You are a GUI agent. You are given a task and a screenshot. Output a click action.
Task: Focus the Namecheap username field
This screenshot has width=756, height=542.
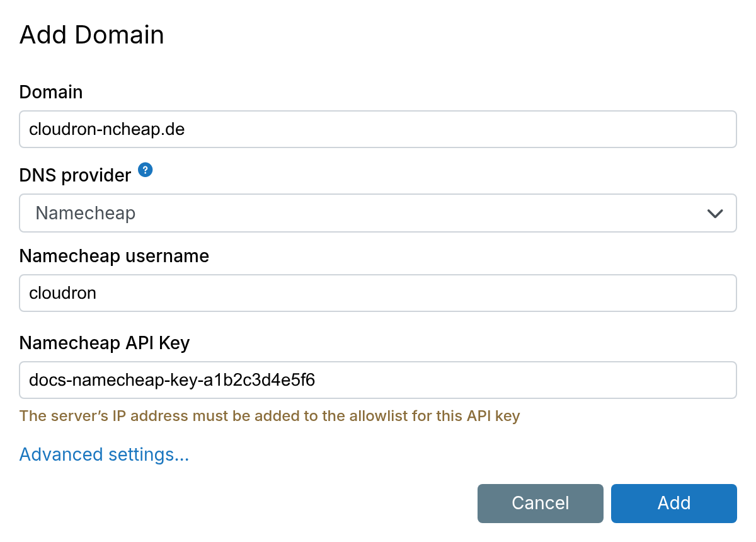378,292
